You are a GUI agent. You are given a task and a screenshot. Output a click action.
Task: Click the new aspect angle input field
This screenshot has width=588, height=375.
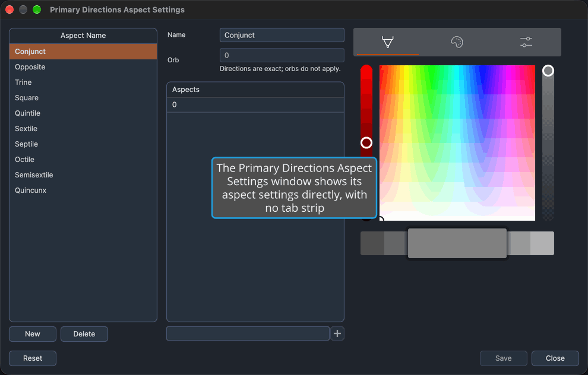coord(248,333)
